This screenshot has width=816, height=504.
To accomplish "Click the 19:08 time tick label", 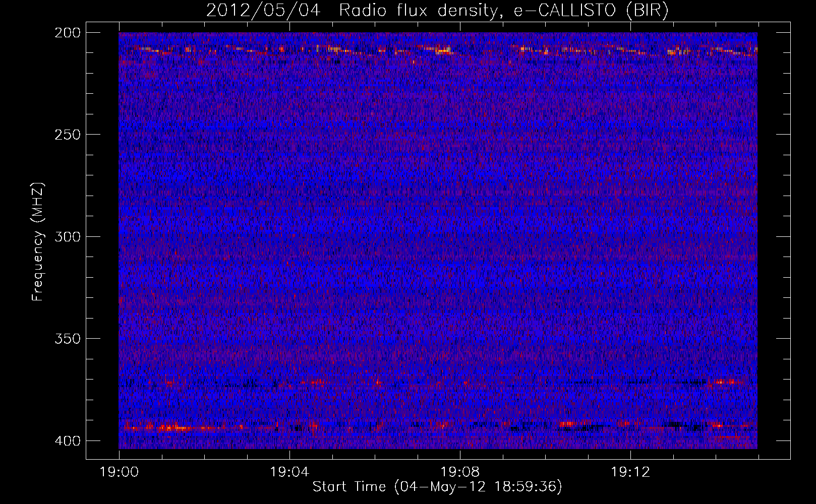I will [460, 472].
